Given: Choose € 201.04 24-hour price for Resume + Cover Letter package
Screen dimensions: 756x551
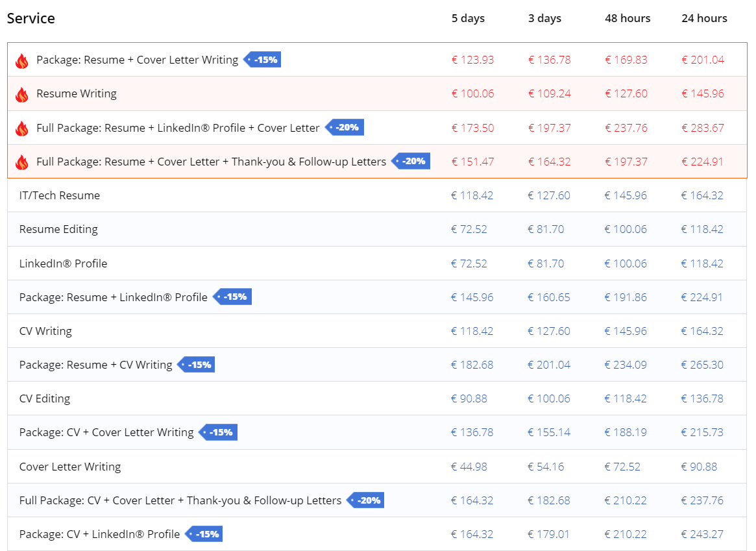Looking at the screenshot, I should pyautogui.click(x=703, y=60).
